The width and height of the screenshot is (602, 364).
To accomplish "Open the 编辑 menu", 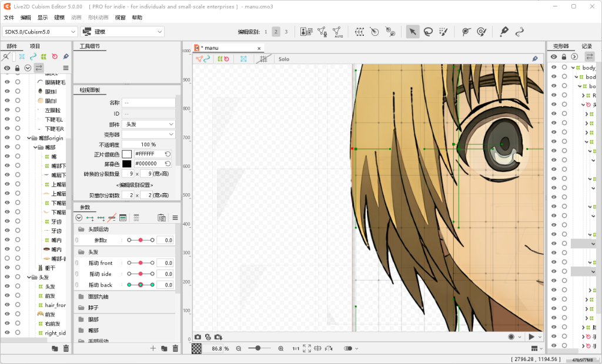I will (26, 18).
